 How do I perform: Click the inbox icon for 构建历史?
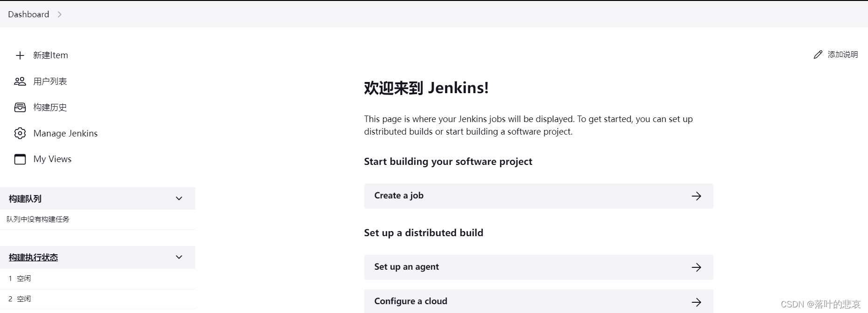coord(20,108)
